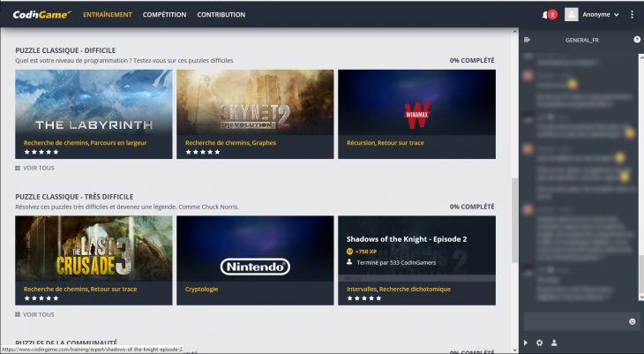This screenshot has width=644, height=354.
Task: Click grid icon beside second VOIR TOUS
Action: tap(18, 314)
